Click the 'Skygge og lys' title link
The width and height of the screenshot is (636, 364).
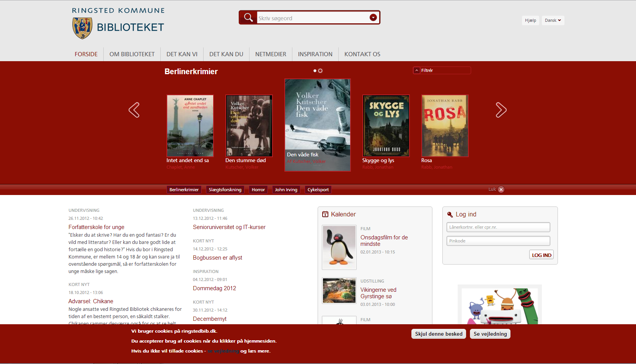(378, 161)
